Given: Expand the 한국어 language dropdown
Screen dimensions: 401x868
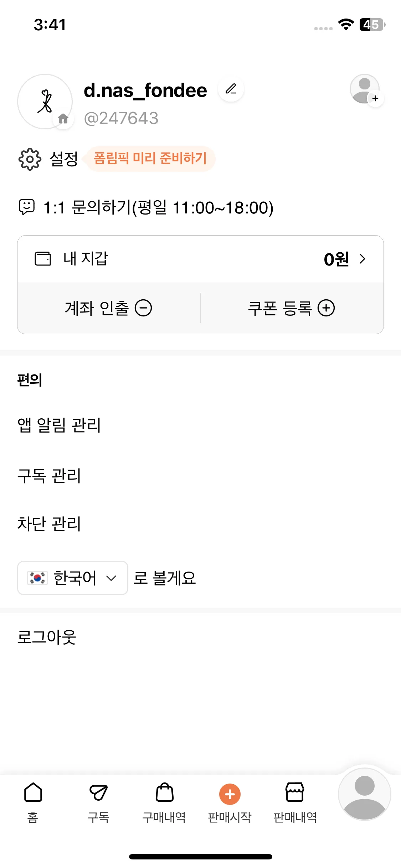Looking at the screenshot, I should tap(73, 578).
